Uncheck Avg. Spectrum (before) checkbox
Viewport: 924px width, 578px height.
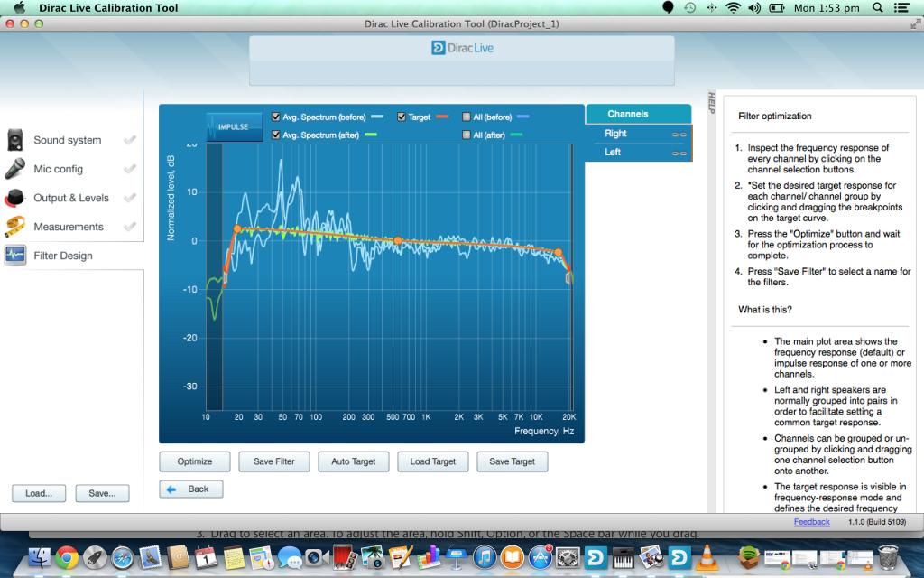click(275, 117)
